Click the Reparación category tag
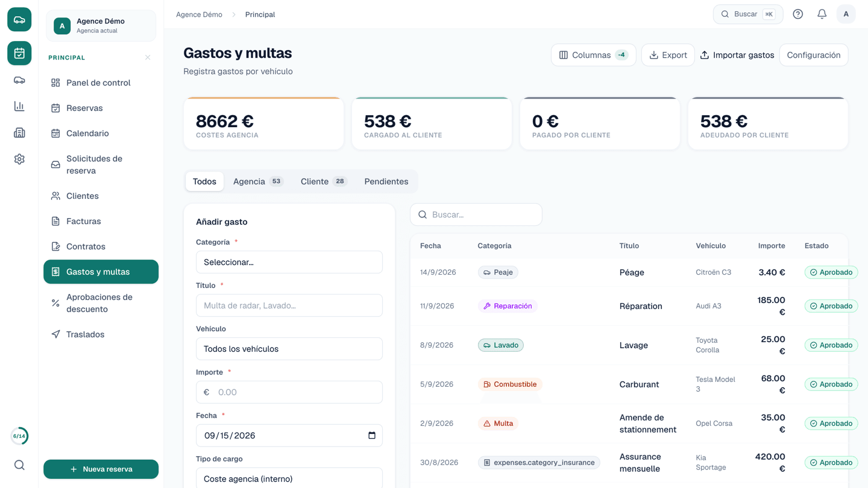The height and width of the screenshot is (488, 868). click(508, 306)
